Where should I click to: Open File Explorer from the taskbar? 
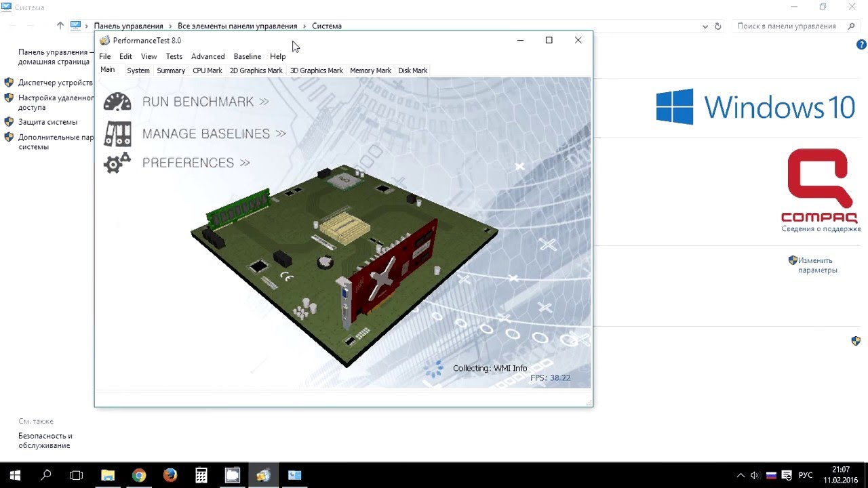pos(108,475)
